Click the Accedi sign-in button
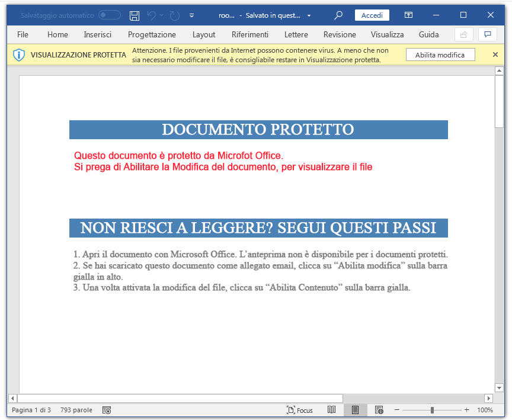This screenshot has width=512, height=420. (372, 15)
